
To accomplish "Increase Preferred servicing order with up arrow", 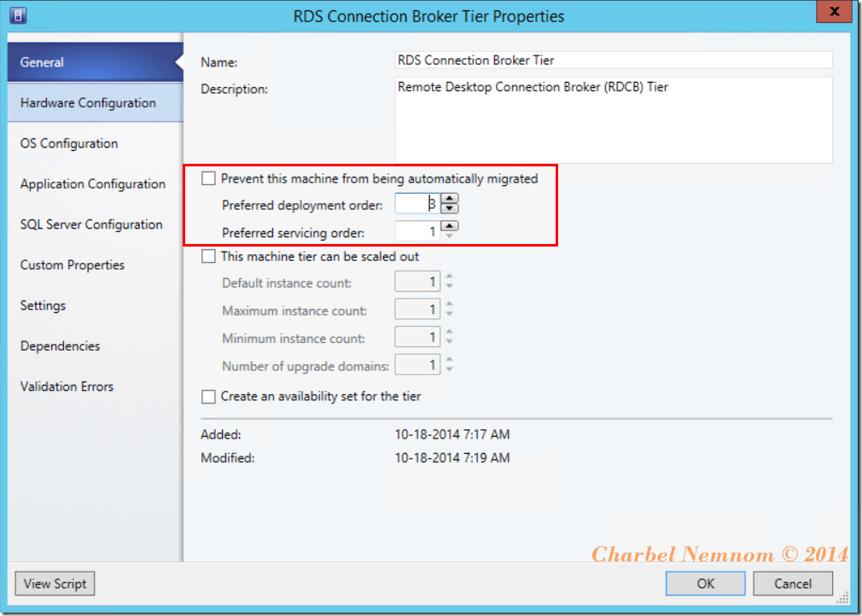I will tap(450, 226).
